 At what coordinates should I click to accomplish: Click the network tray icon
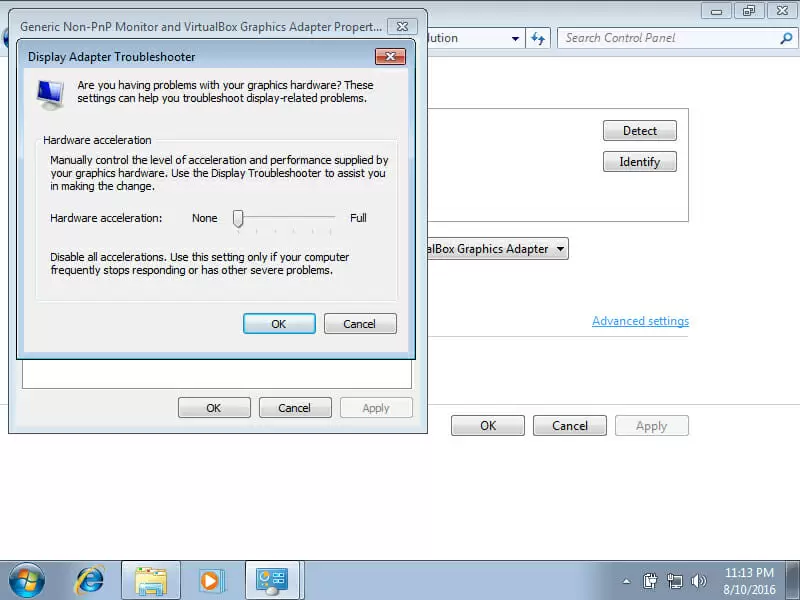click(x=674, y=581)
